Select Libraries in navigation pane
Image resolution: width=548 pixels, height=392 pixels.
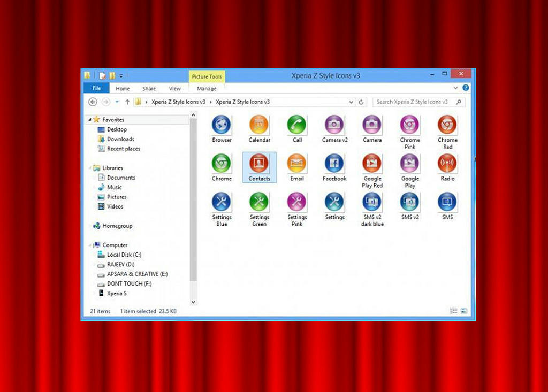coord(112,168)
